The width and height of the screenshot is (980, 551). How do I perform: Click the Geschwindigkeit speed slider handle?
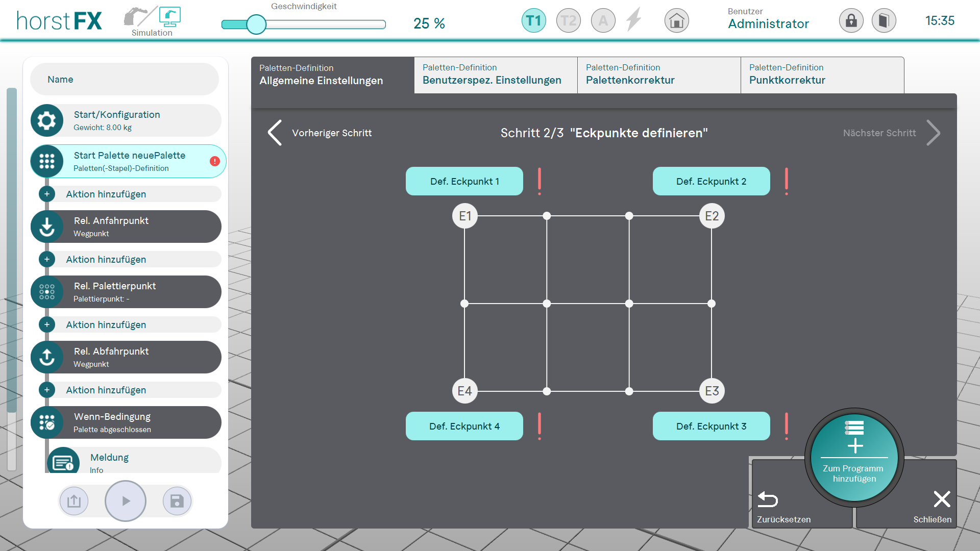pyautogui.click(x=256, y=24)
